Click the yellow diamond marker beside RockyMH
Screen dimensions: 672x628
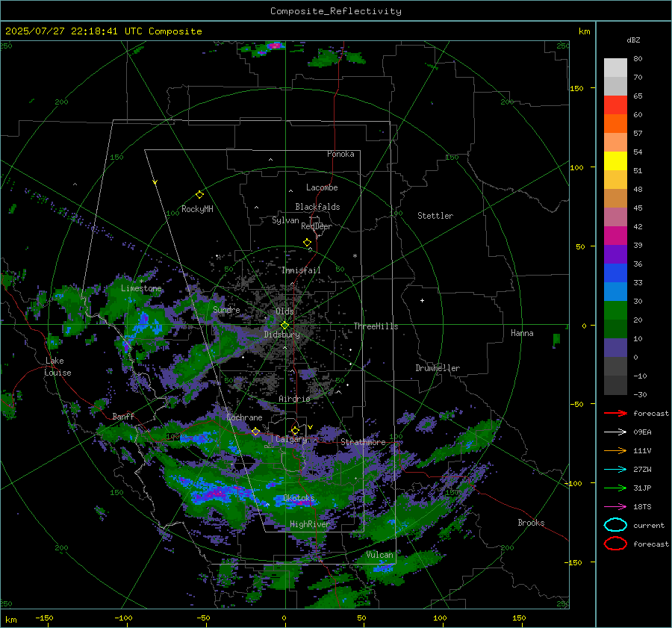coord(199,195)
